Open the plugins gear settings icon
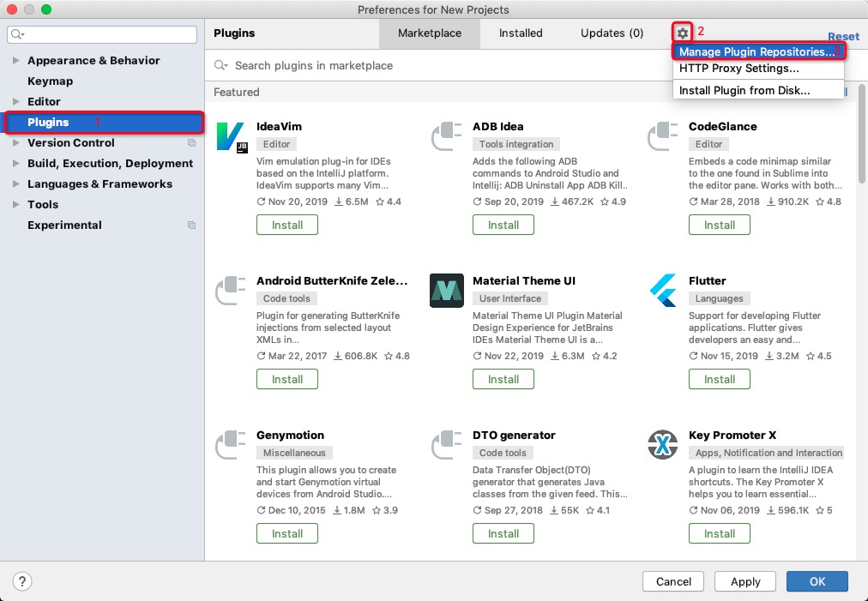868x601 pixels. coord(683,33)
